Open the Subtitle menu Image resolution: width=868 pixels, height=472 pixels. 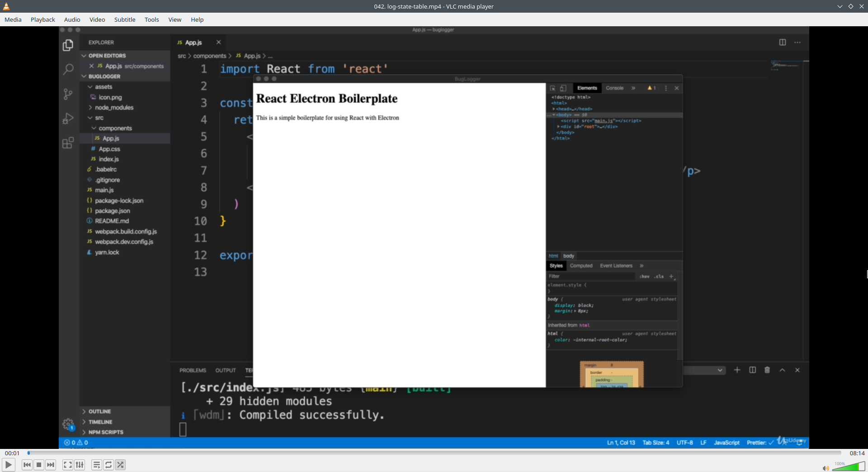pyautogui.click(x=125, y=19)
